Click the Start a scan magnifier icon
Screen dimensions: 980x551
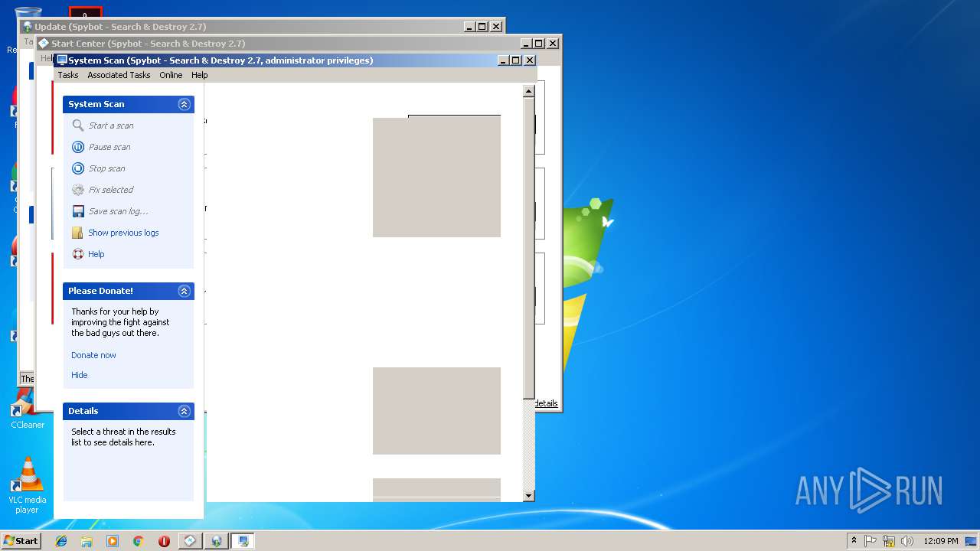click(x=78, y=126)
